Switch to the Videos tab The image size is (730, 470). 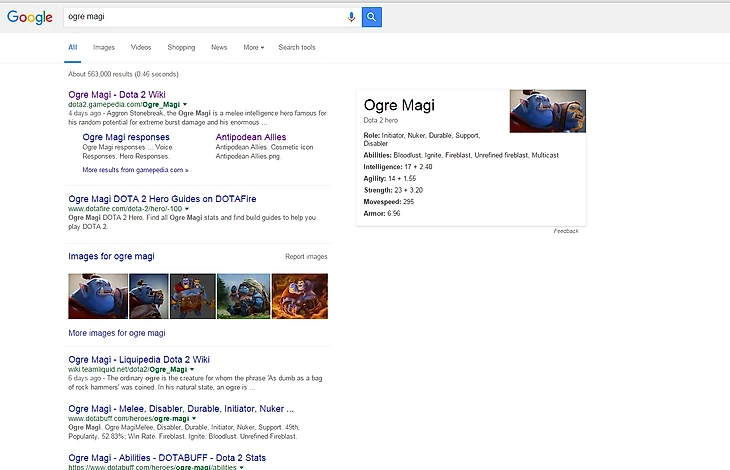click(x=141, y=47)
